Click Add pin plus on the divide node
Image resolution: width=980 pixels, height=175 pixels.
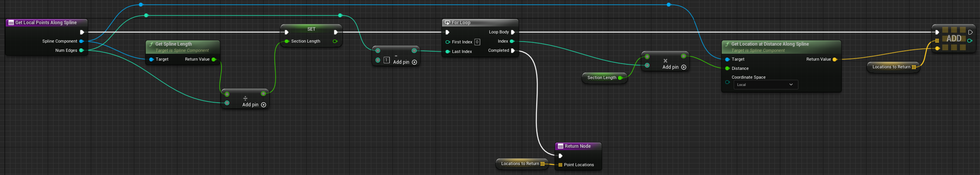point(264,105)
